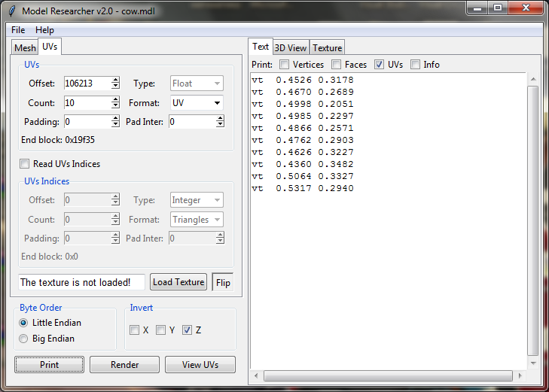Open the UVs Indices Format Triangles dropdown
The width and height of the screenshot is (549, 392).
(x=197, y=220)
